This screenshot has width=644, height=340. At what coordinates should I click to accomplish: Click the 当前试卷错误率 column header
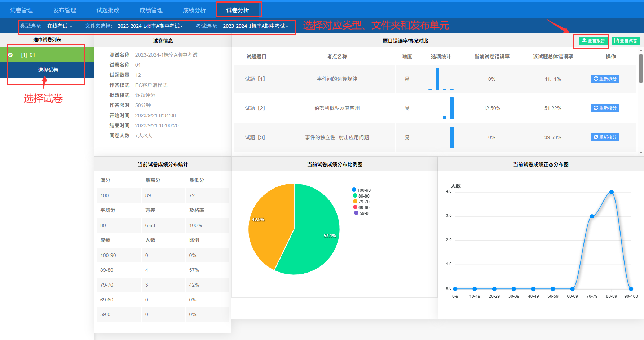(492, 57)
